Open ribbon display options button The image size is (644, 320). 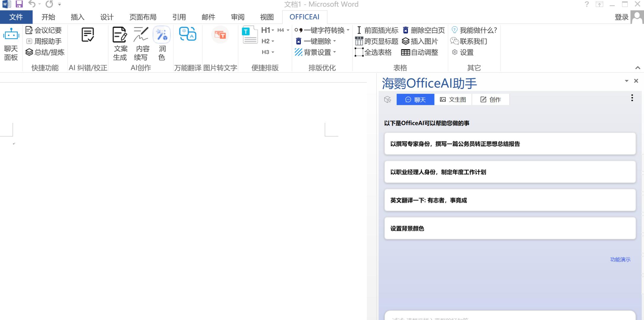click(599, 4)
